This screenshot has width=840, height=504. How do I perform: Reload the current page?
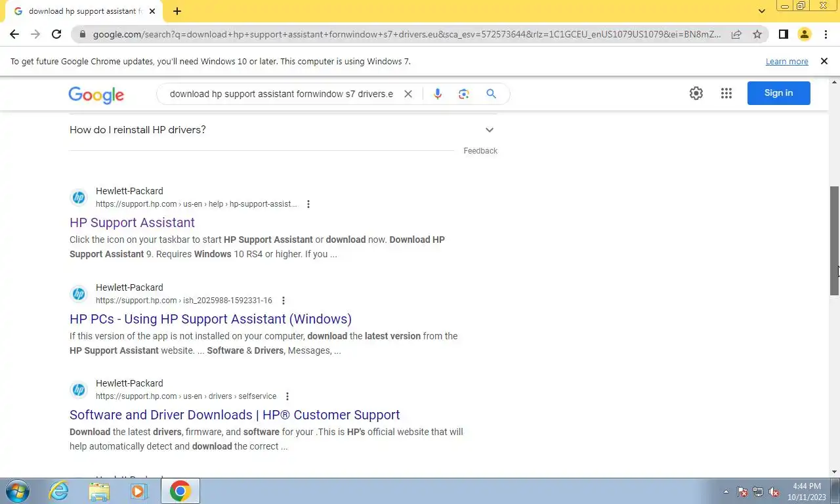56,34
